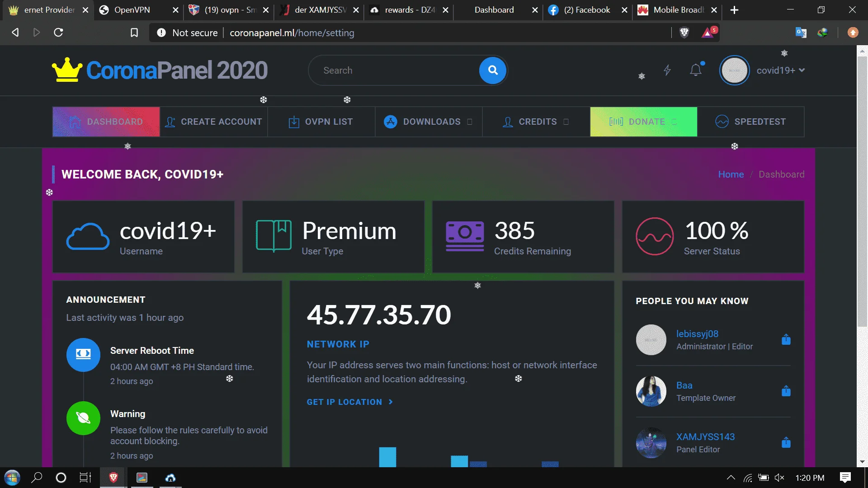
Task: Click the blue search magnifier button
Action: (493, 70)
